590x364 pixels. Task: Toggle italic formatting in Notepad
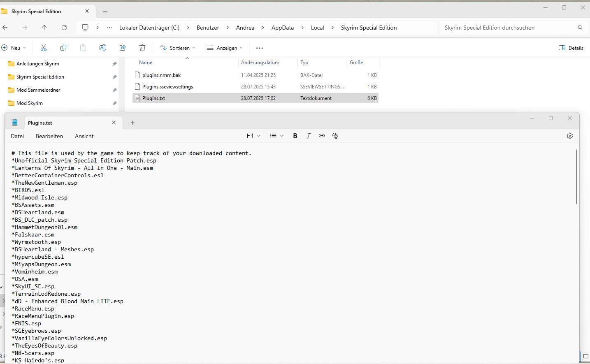pyautogui.click(x=308, y=136)
